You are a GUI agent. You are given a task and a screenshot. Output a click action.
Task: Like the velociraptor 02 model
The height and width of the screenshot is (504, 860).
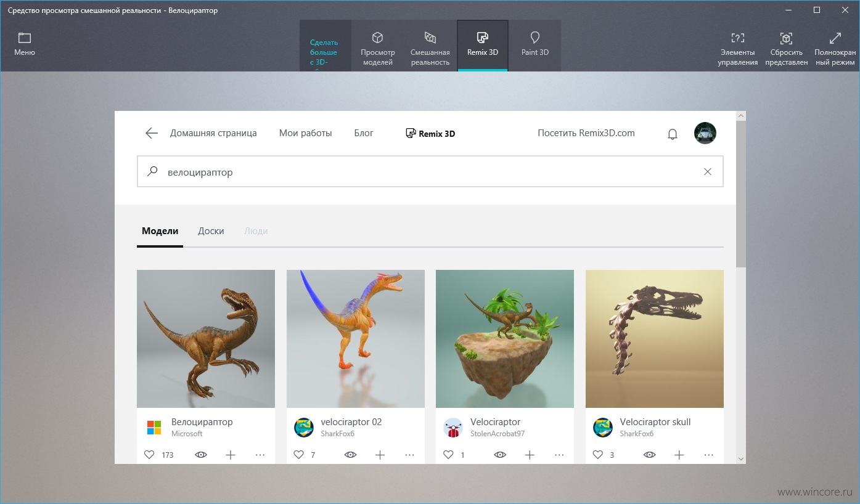tap(298, 455)
